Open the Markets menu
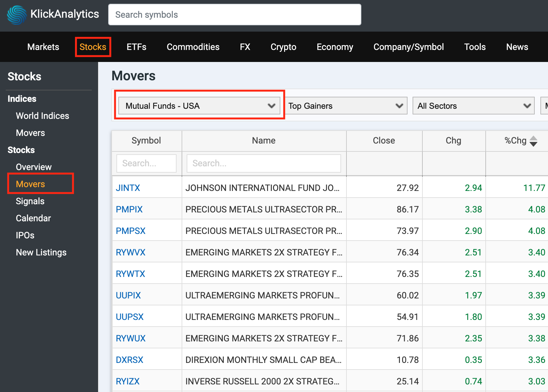Screen dimensions: 548x392 coord(43,47)
